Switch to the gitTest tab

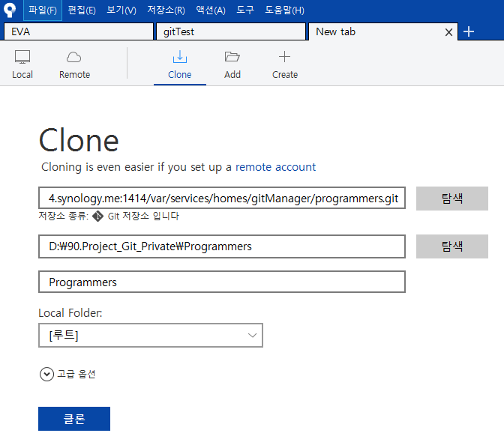231,32
